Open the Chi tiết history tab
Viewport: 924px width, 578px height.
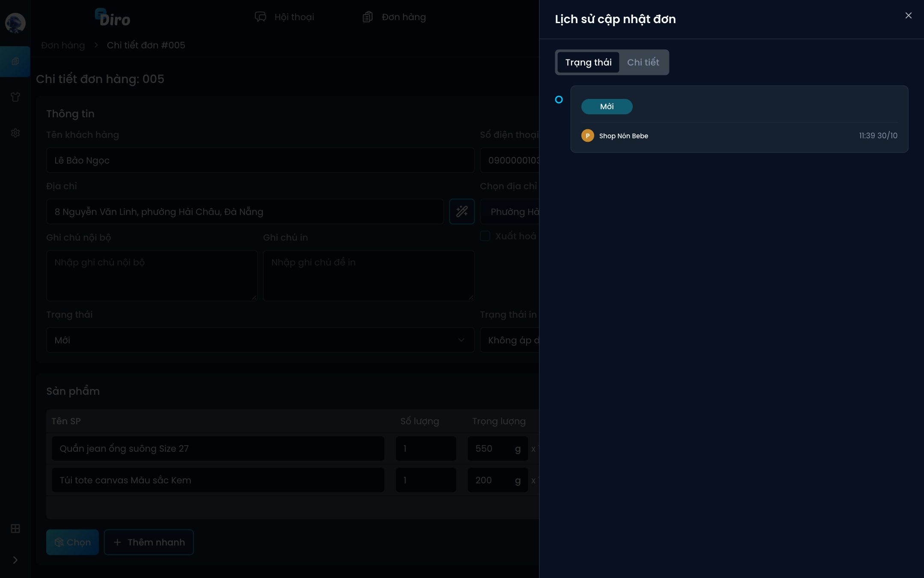(643, 63)
